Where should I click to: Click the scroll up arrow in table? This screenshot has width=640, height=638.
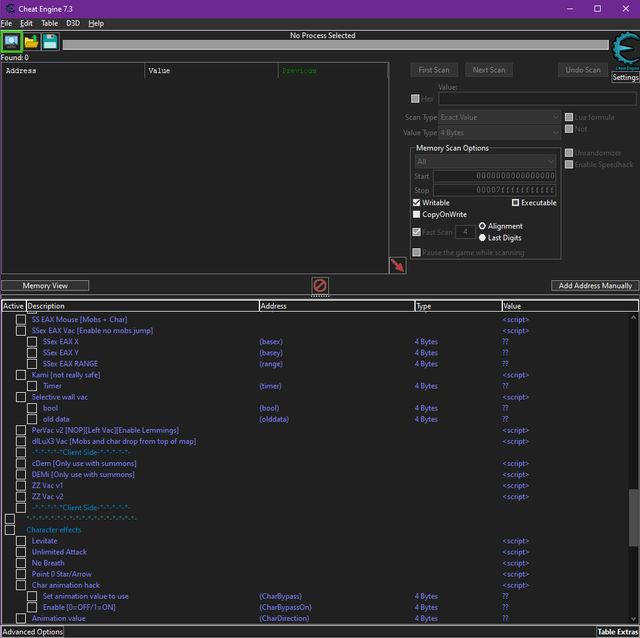pyautogui.click(x=633, y=317)
